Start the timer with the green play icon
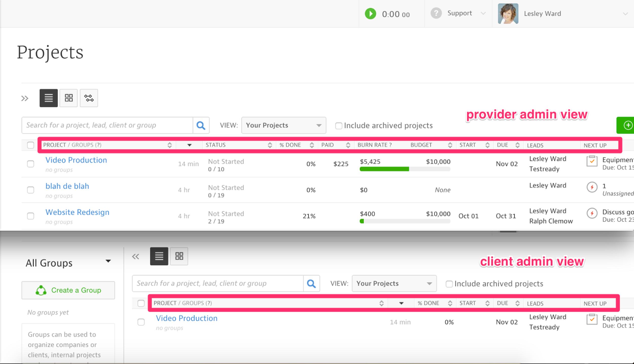The height and width of the screenshot is (364, 634). 370,14
